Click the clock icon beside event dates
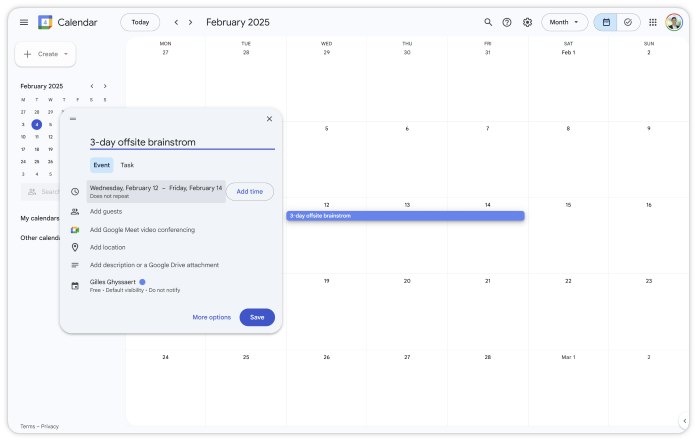 (x=75, y=192)
